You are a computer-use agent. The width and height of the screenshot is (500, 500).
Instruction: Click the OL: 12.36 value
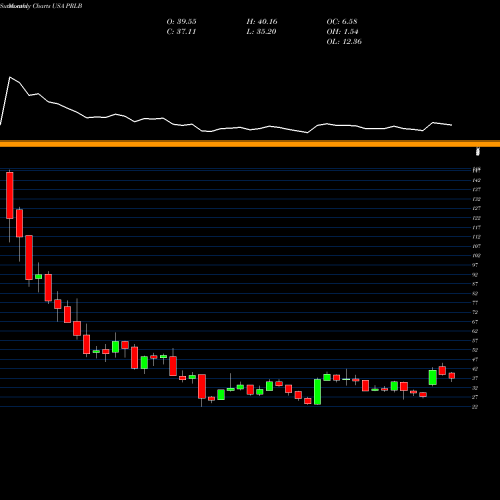[344, 42]
